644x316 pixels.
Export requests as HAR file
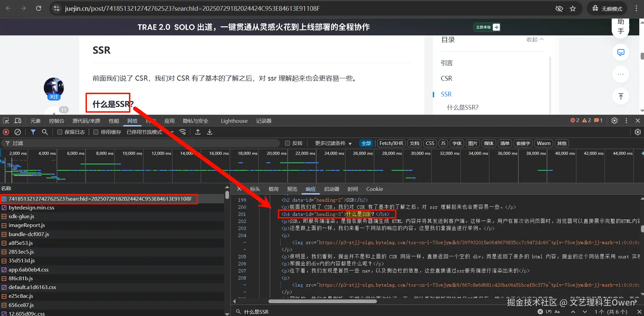pos(210,132)
